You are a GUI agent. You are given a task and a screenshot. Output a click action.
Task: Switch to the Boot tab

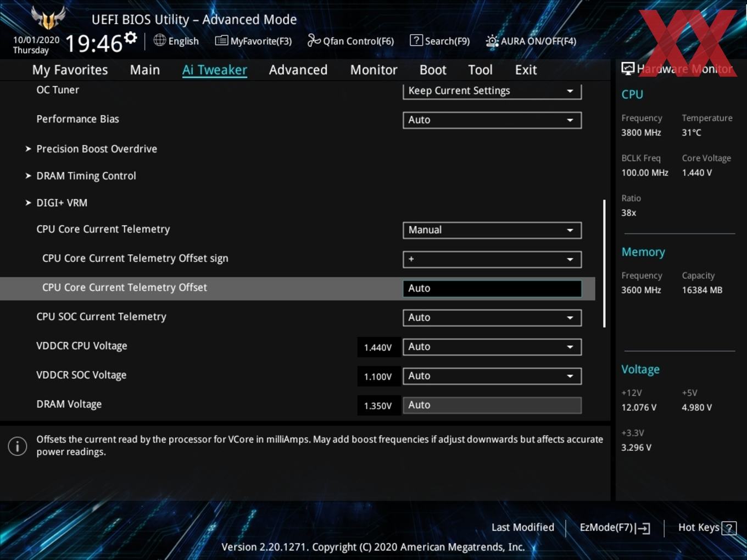[433, 70]
